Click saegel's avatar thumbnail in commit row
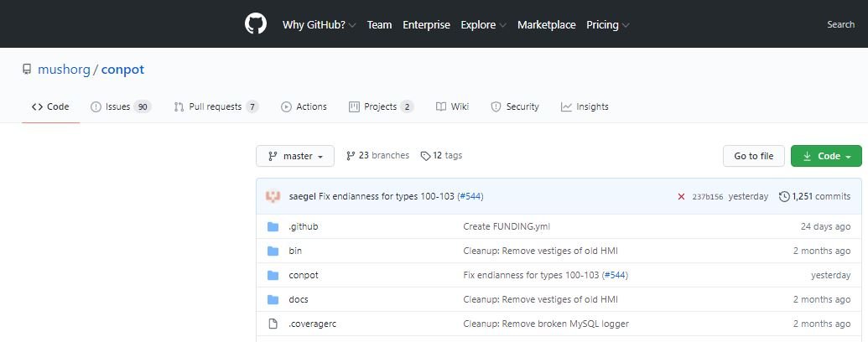 tap(273, 196)
